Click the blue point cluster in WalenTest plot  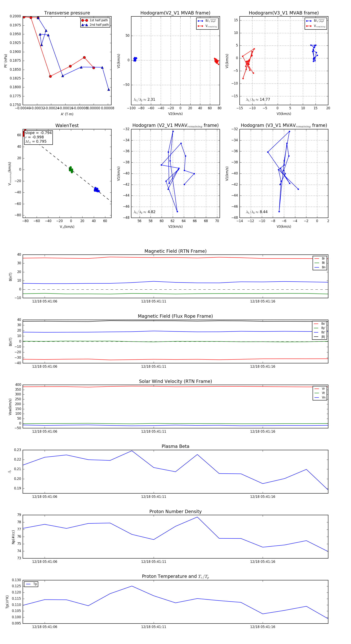click(x=97, y=190)
